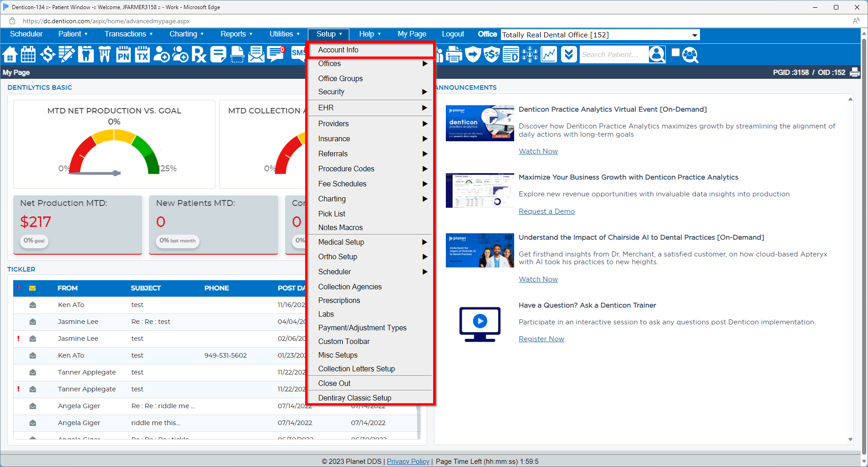Click the add family member icon

[180, 54]
